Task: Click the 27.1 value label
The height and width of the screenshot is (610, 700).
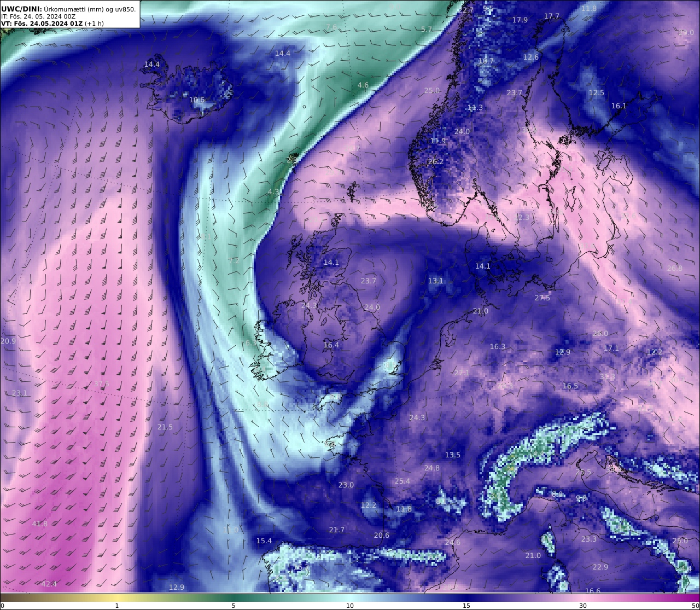Action: click(x=462, y=373)
